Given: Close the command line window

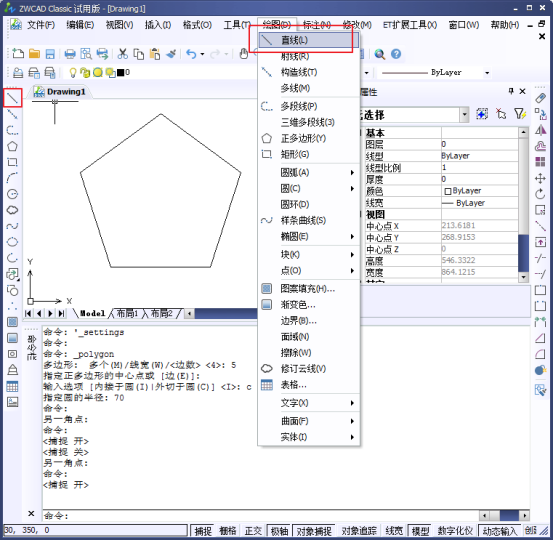Looking at the screenshot, I should [31, 513].
